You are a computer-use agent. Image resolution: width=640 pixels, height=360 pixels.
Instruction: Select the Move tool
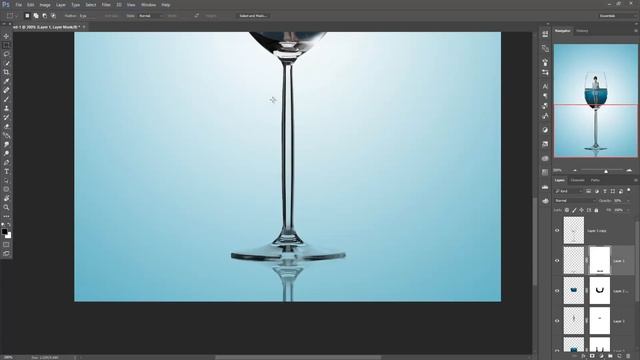pos(6,36)
